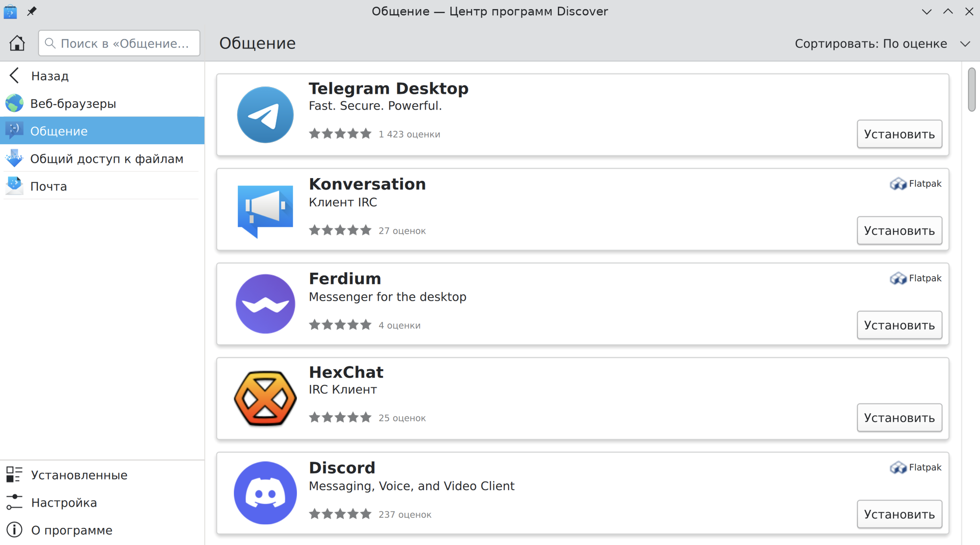Click 'Fast. Secure. Powerful.' description

click(375, 106)
